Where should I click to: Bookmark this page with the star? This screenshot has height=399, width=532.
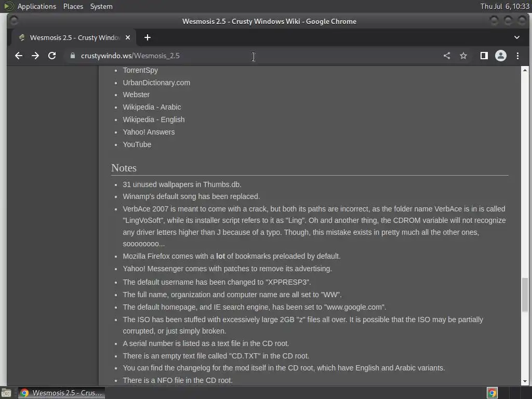(463, 56)
